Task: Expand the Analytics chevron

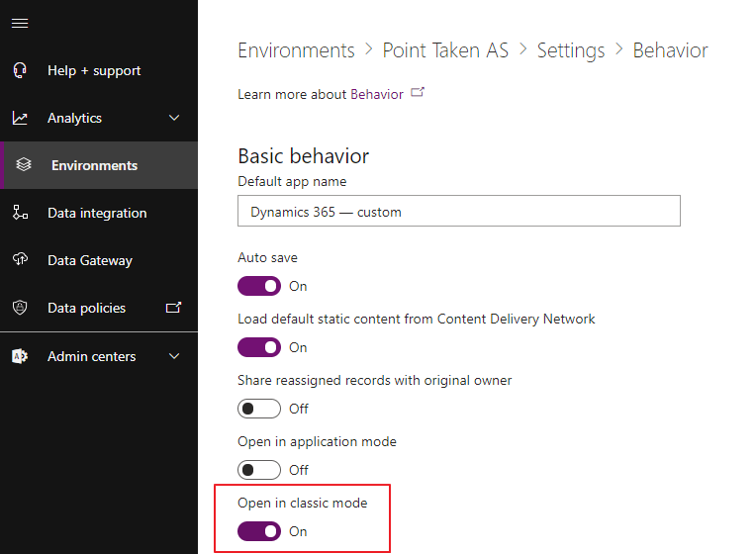Action: [174, 118]
